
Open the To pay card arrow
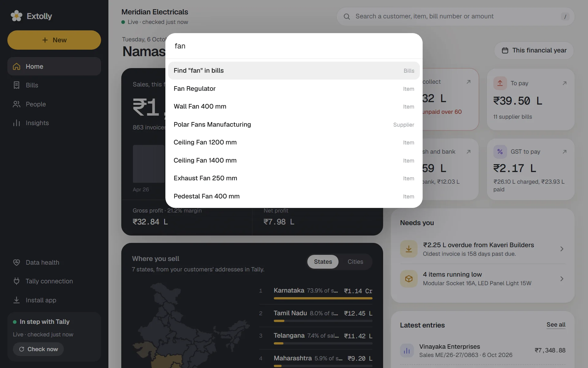click(565, 83)
